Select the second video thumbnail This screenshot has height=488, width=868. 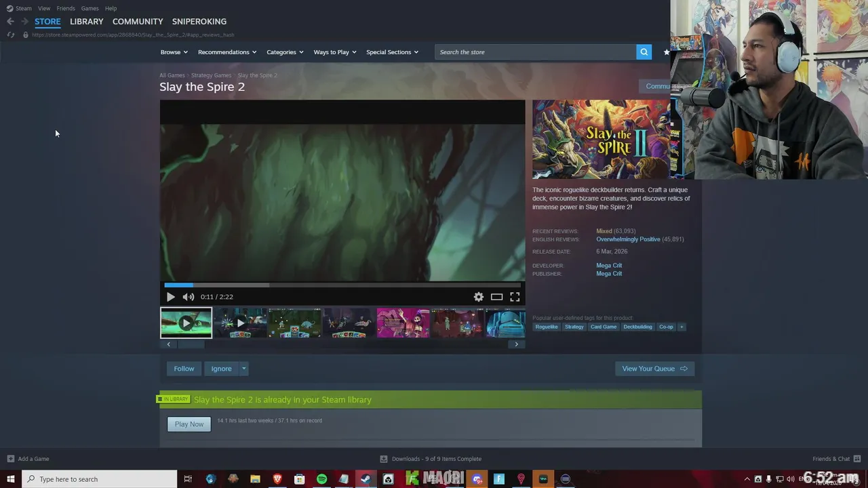(x=240, y=323)
